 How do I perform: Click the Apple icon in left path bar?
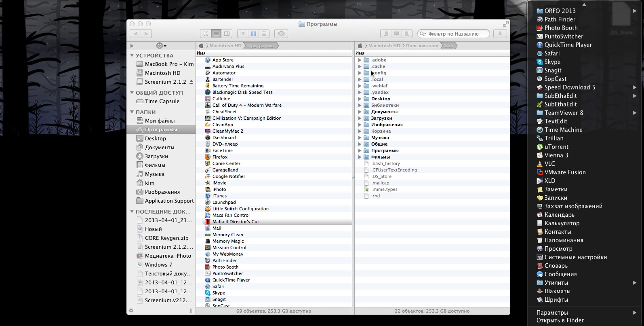pyautogui.click(x=201, y=46)
